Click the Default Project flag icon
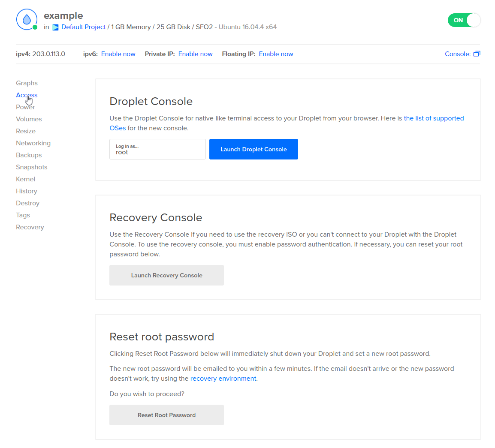 click(x=56, y=27)
